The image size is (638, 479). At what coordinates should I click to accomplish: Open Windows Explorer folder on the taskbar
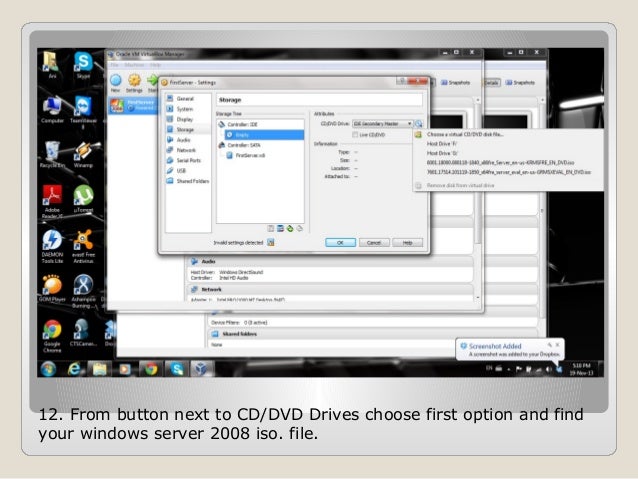pos(99,369)
